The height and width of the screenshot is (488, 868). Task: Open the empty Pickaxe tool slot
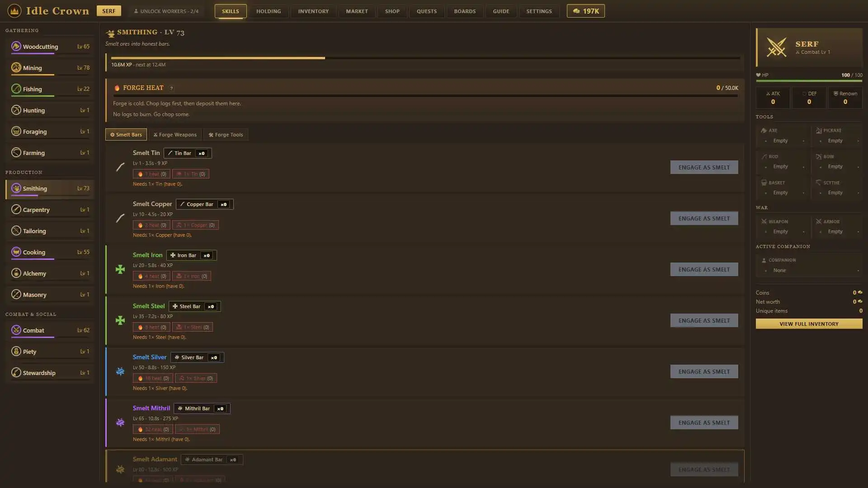836,136
